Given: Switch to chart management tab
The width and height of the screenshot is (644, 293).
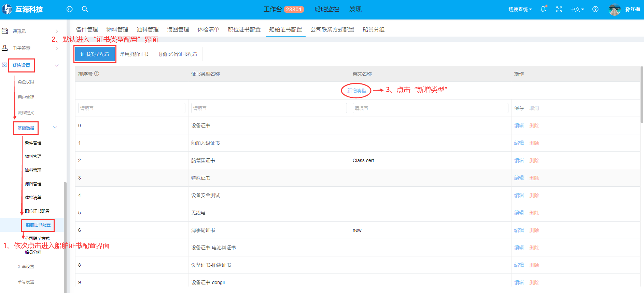Looking at the screenshot, I should point(178,30).
